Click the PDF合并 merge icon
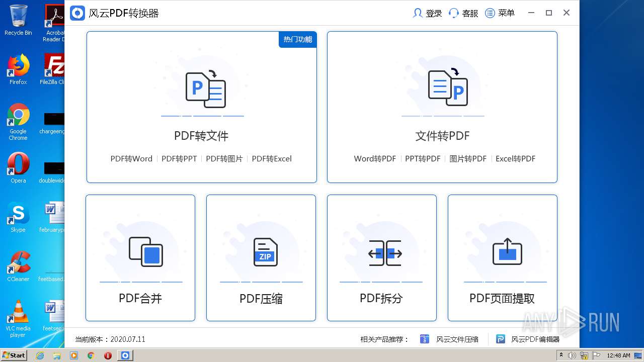Image resolution: width=644 pixels, height=362 pixels. click(x=146, y=251)
